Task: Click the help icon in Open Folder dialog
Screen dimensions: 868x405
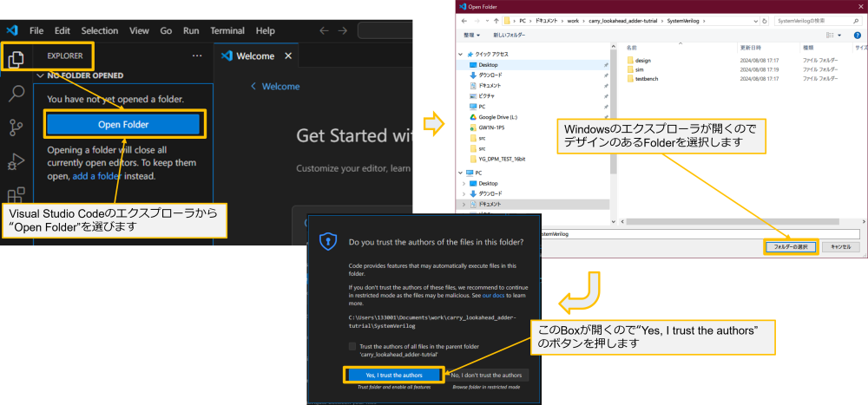Action: pos(857,35)
